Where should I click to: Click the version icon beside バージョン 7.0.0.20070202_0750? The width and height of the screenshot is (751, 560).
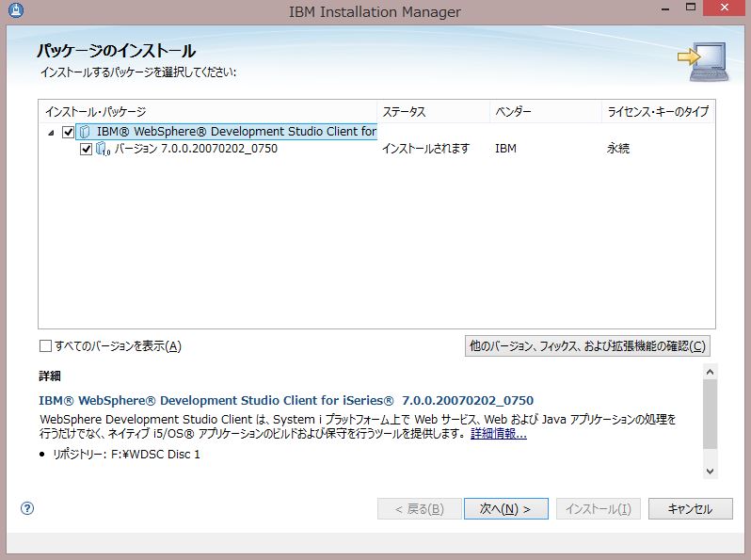[103, 149]
